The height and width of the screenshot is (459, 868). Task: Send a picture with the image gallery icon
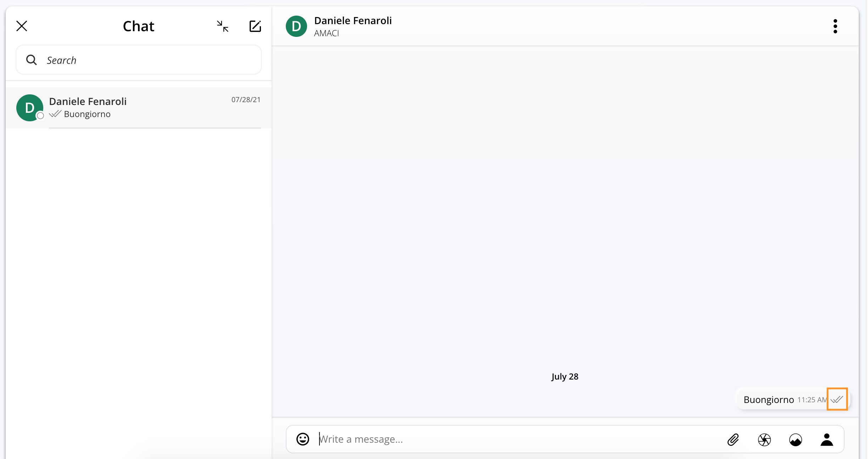point(796,439)
